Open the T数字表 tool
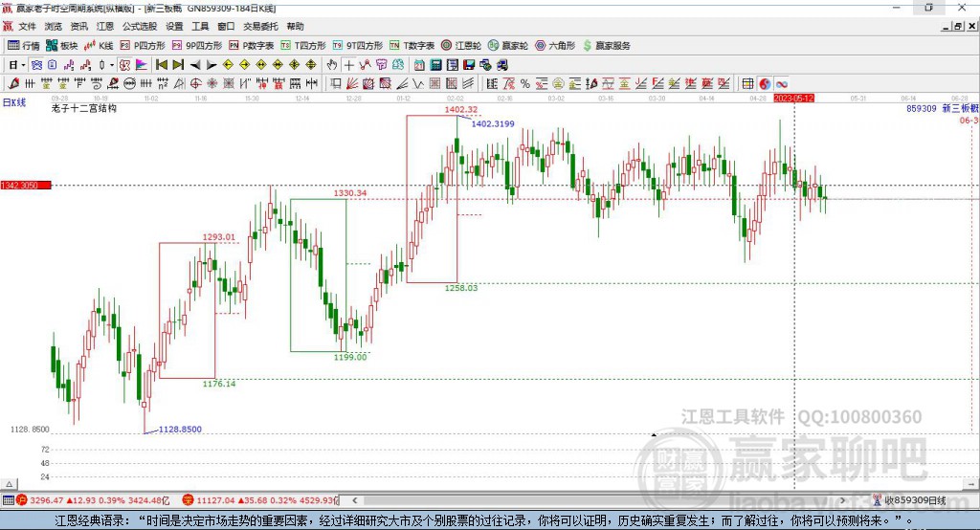 click(x=412, y=45)
